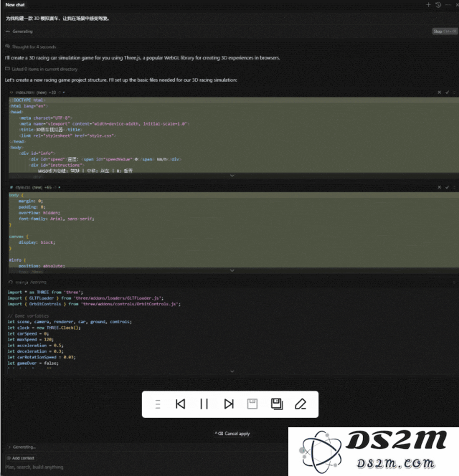This screenshot has width=459, height=476.
Task: Click text 'Let's create a new racing game project structure'
Action: 56,80
